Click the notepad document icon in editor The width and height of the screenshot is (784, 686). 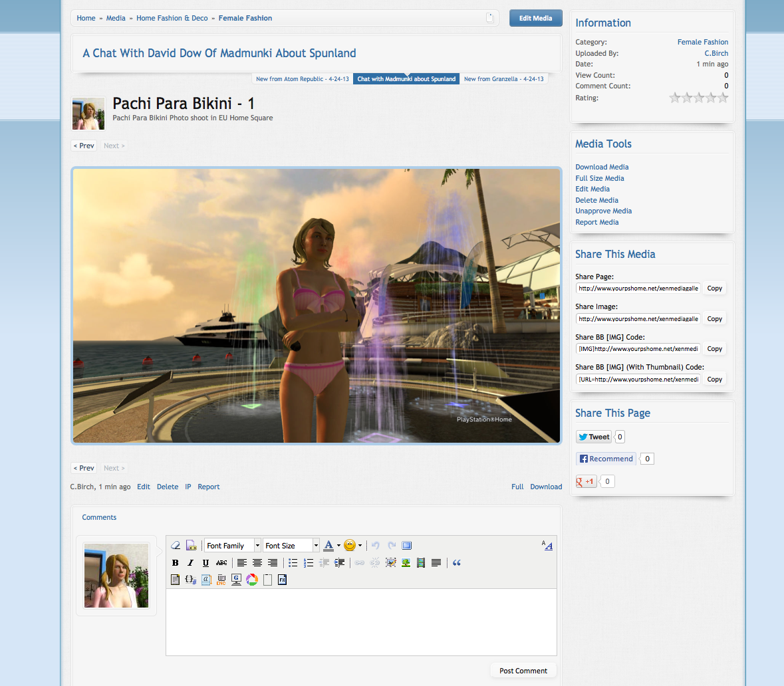point(175,580)
